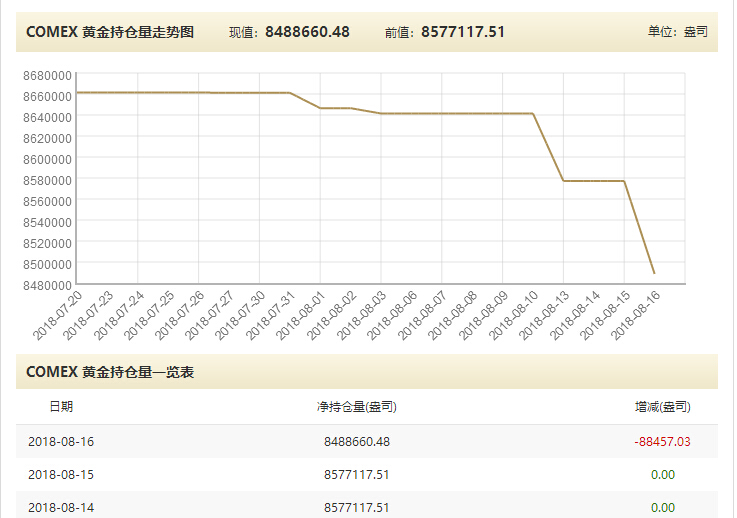This screenshot has width=737, height=518.
Task: Click the final chart line endpoint near 8488660
Action: tap(654, 274)
